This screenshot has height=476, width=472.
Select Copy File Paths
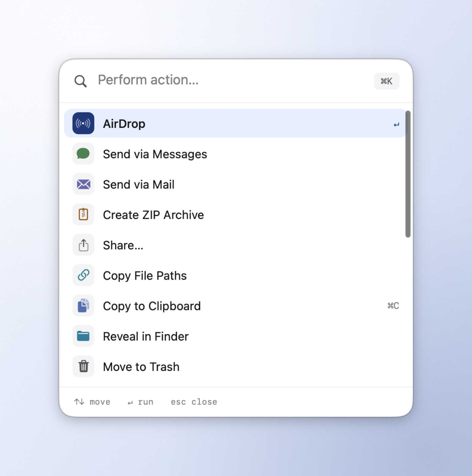coord(235,275)
